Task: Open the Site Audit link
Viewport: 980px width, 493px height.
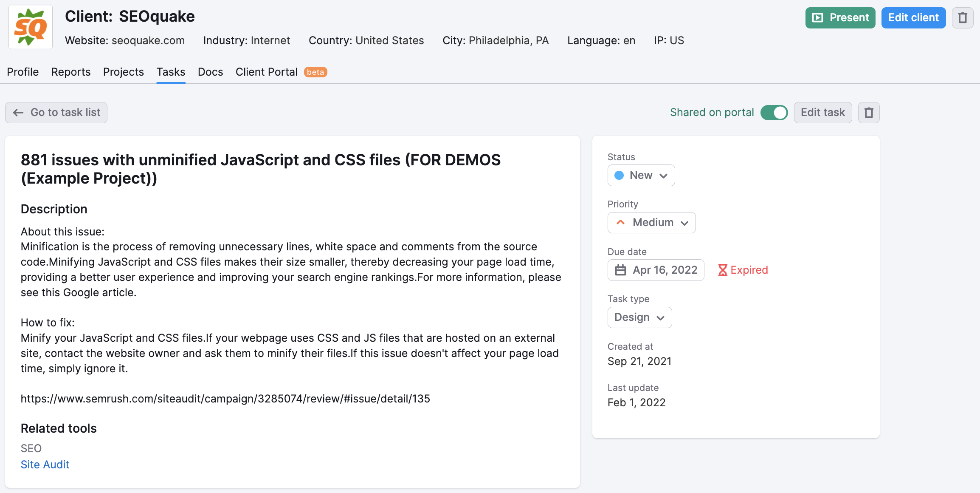Action: point(45,465)
